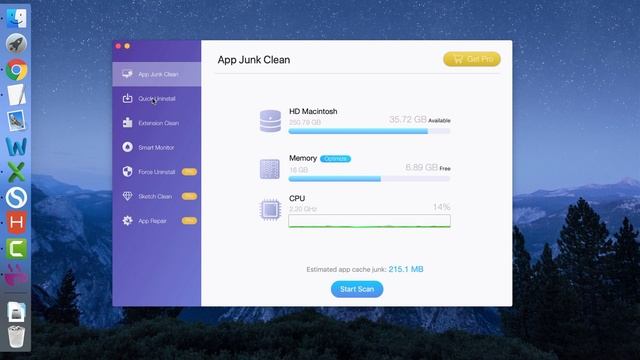Click the CPU usage graph
640x360 pixels.
pyautogui.click(x=369, y=221)
